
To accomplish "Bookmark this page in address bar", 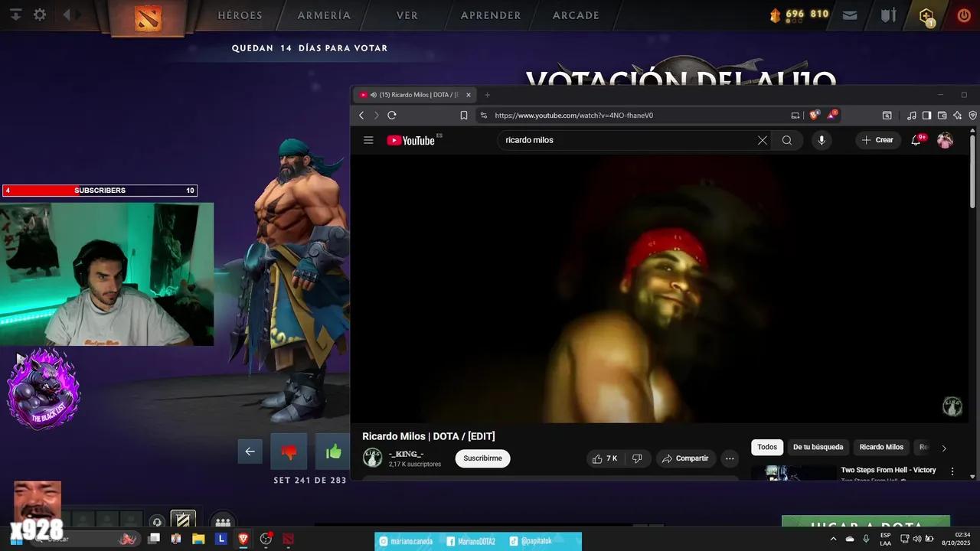I will (464, 116).
